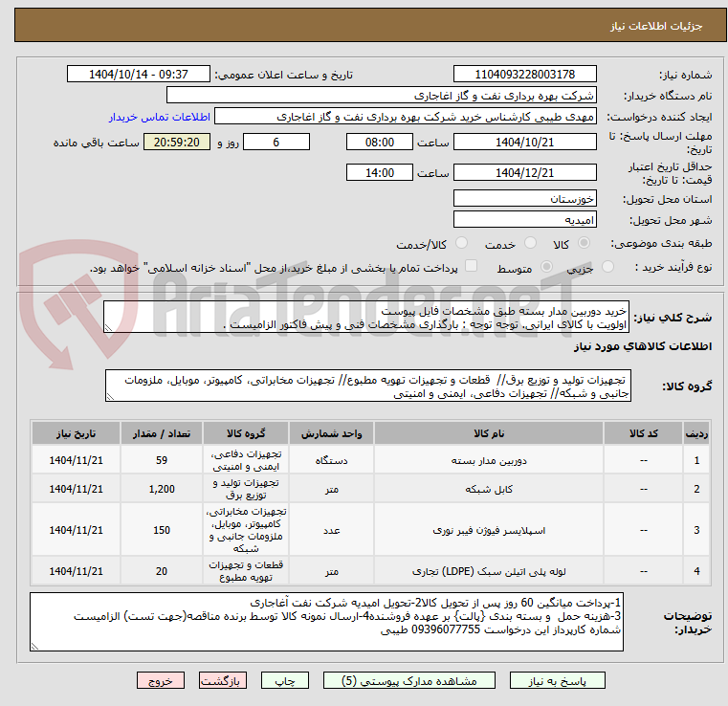Click the 14:00 validity time field
Viewport: 728px width, 706px height.
click(x=380, y=172)
